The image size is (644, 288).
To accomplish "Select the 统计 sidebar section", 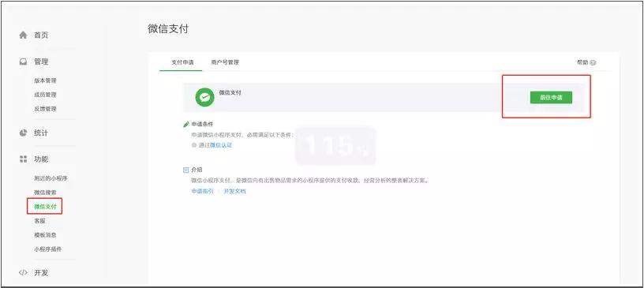I will [41, 133].
